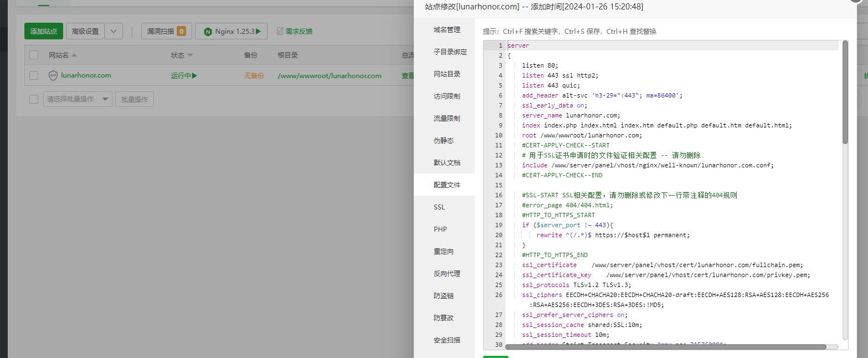Screen dimensions: 868x358
Task: Click the 运行中 status text
Action: click(x=181, y=76)
